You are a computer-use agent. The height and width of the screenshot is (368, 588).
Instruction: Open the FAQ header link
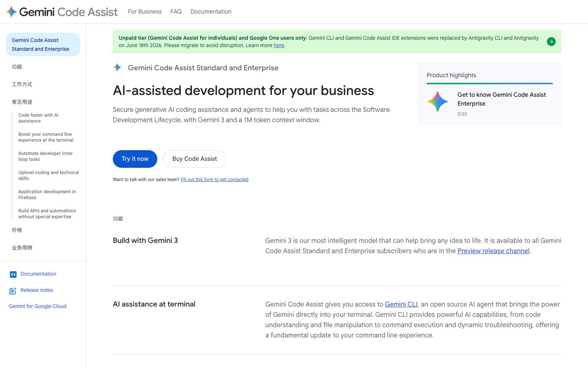tap(176, 12)
